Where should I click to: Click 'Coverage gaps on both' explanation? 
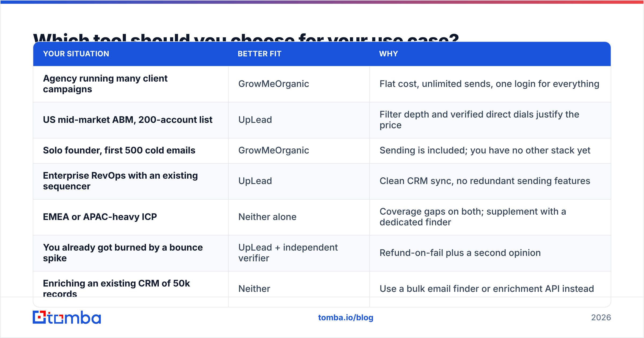pyautogui.click(x=473, y=217)
